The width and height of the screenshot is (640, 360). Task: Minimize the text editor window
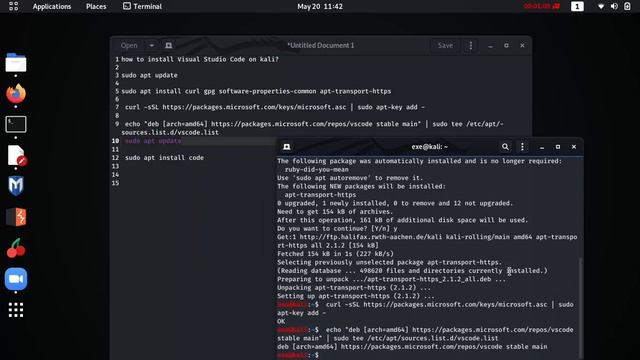(x=491, y=46)
